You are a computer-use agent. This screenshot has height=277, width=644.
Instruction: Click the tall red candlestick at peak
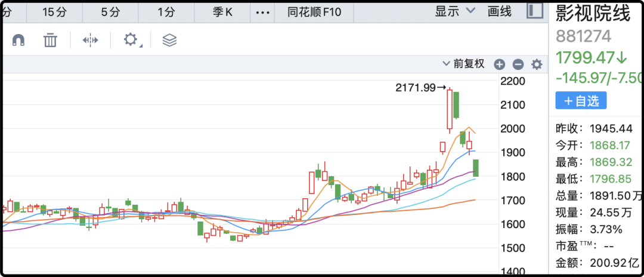click(x=450, y=110)
